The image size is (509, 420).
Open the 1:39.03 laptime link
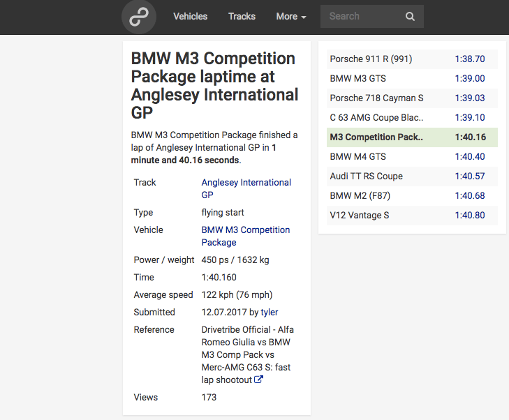pos(470,98)
